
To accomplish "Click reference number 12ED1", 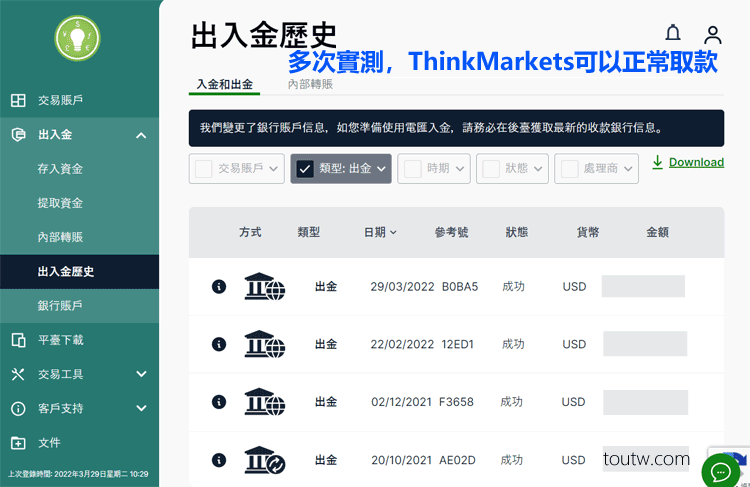I will coord(457,344).
